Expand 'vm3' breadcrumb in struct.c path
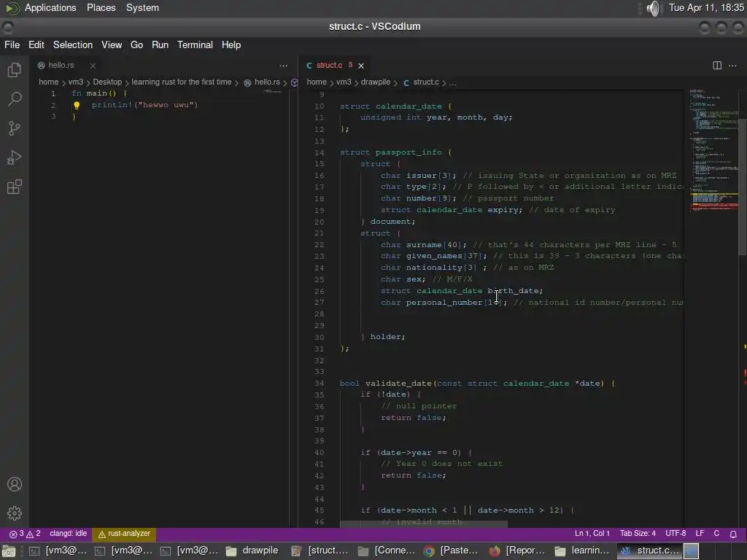747x560 pixels. coord(344,82)
